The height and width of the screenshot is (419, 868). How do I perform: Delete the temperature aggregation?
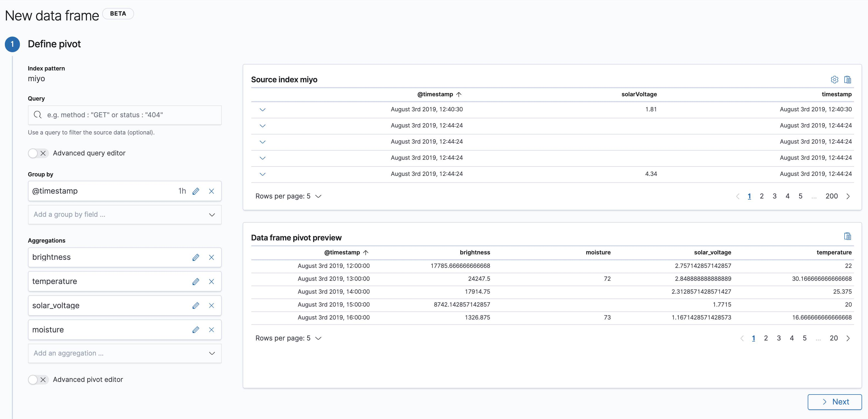point(211,282)
